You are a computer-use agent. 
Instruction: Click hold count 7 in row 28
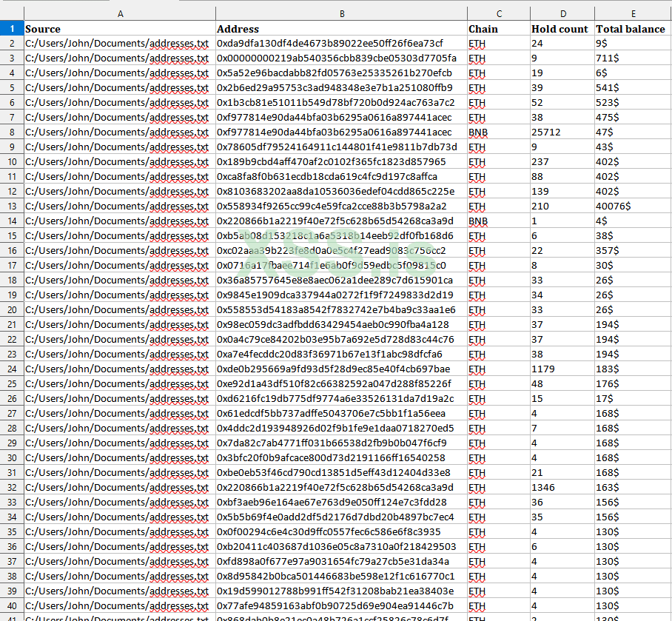(x=562, y=428)
